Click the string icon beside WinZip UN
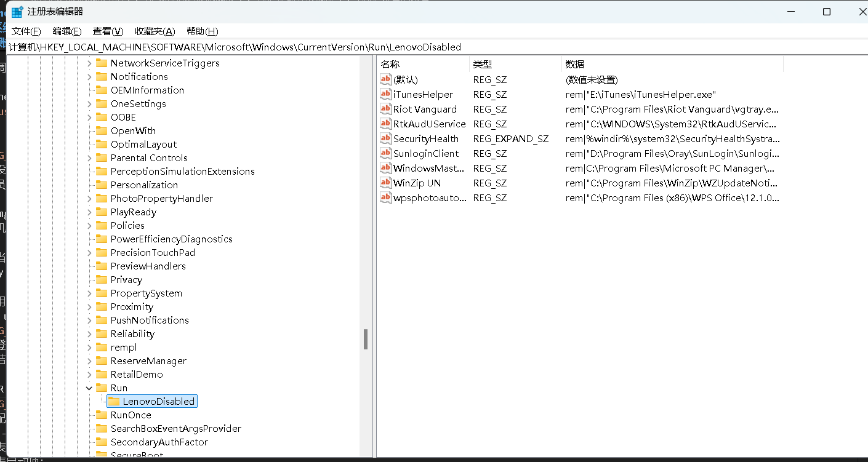The height and width of the screenshot is (462, 868). tap(385, 183)
